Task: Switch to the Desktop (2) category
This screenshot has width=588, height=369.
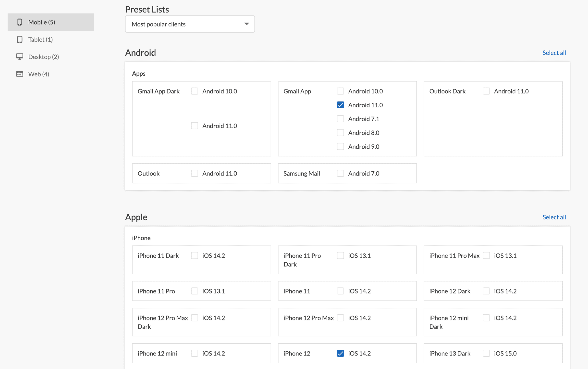Action: click(x=51, y=57)
